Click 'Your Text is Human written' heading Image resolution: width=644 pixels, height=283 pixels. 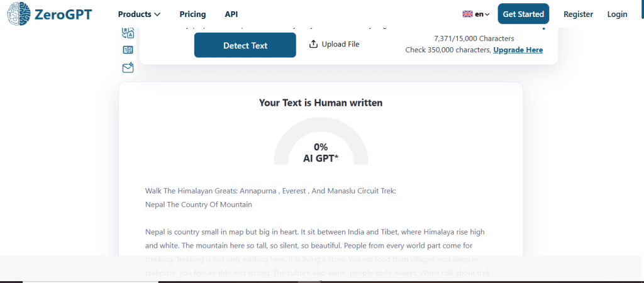point(321,103)
